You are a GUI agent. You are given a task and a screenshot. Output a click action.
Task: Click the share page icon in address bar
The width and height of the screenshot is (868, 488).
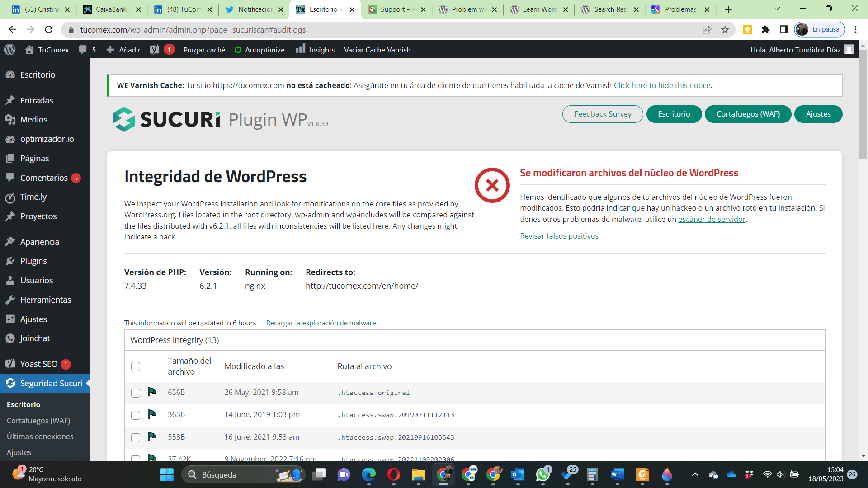point(707,29)
